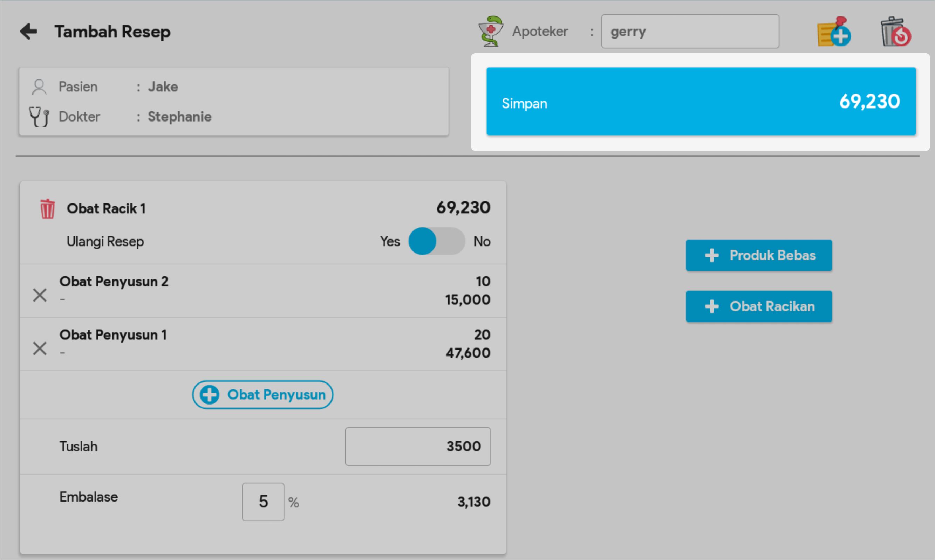Image resolution: width=935 pixels, height=560 pixels.
Task: Click the trash restore icon
Action: [x=896, y=32]
